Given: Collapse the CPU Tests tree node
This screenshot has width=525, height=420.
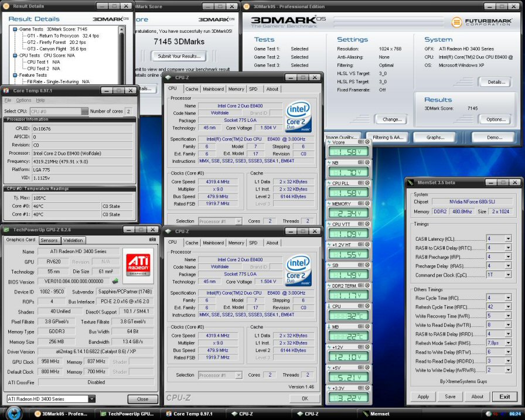Looking at the screenshot, I should pos(15,56).
